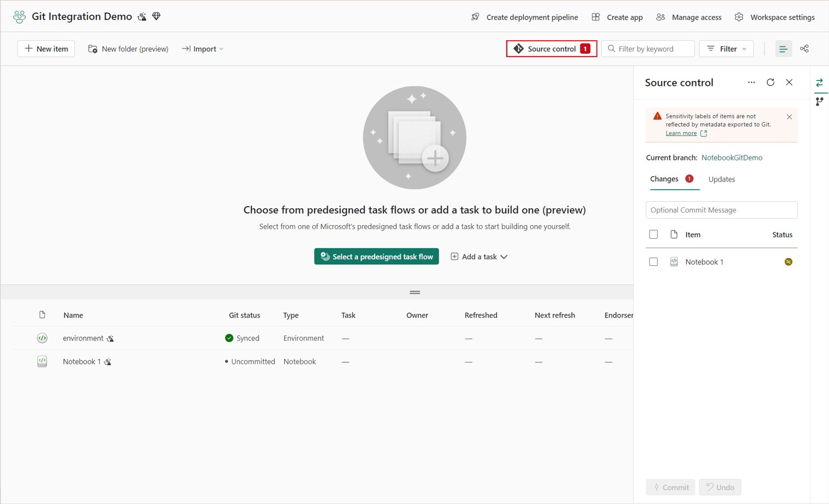
Task: Click the Notebook 1 icon in Changes list
Action: click(x=674, y=262)
